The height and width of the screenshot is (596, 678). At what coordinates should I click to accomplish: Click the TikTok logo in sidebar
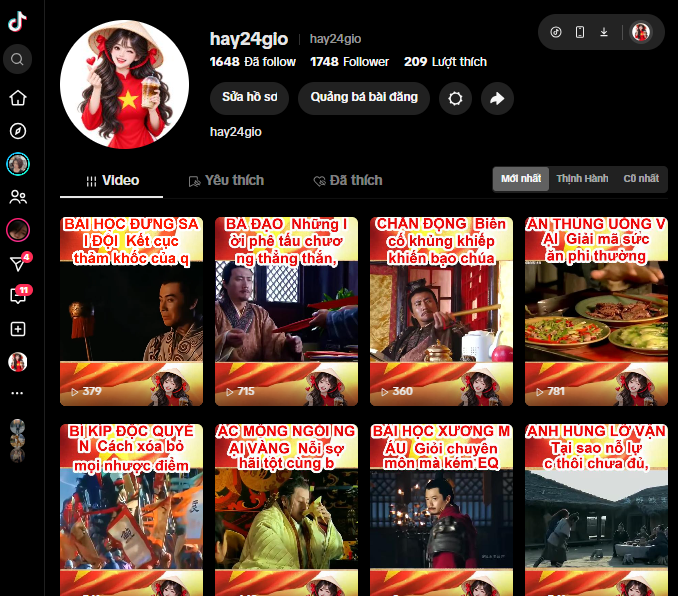click(x=17, y=21)
